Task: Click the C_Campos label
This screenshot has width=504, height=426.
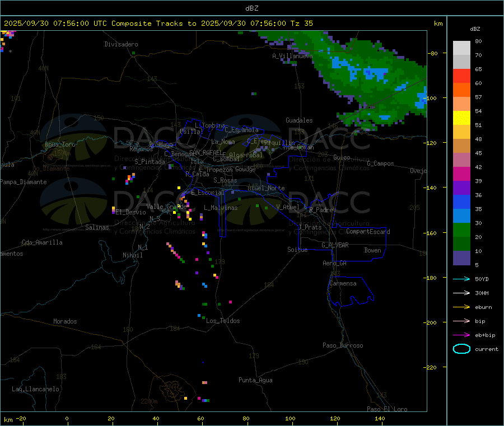Action: pos(380,163)
